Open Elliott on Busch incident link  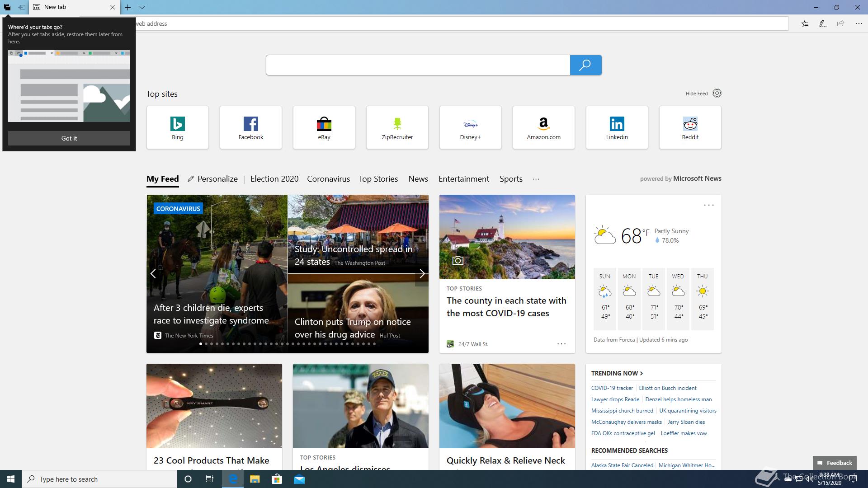point(668,388)
